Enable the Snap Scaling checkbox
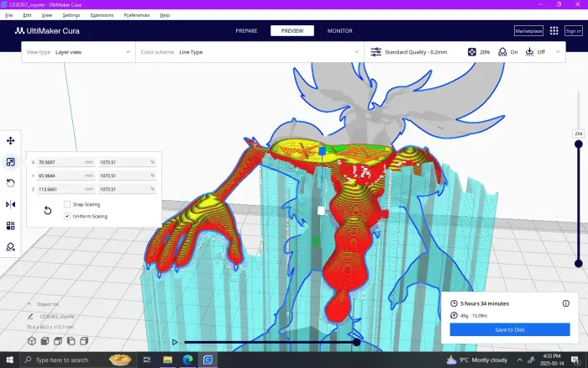This screenshot has height=368, width=588. point(67,204)
